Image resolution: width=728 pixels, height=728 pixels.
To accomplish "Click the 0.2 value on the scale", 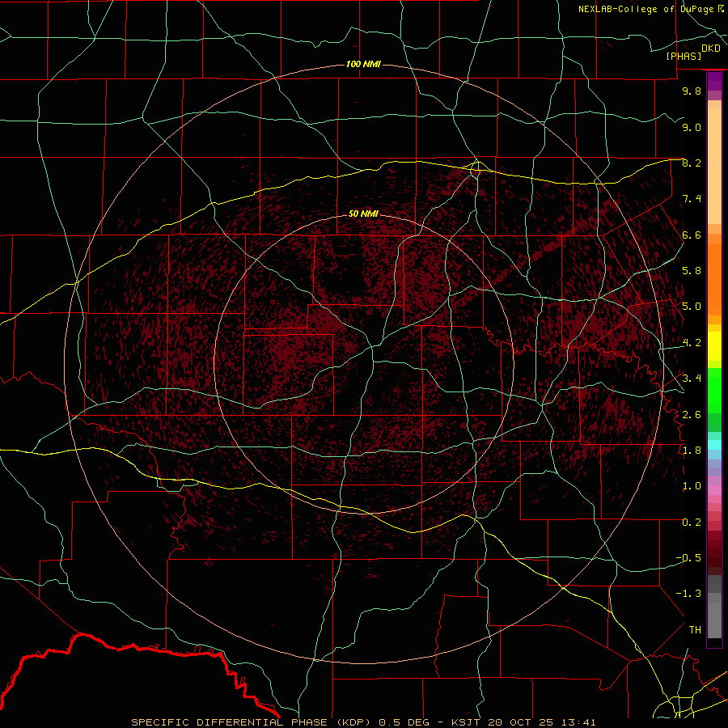I will pos(692,523).
